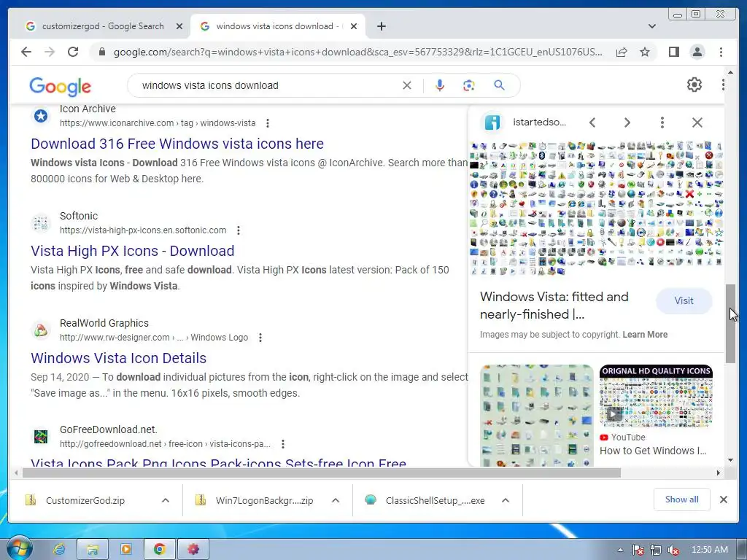The height and width of the screenshot is (560, 747).
Task: Clear the search box text
Action: pyautogui.click(x=407, y=85)
